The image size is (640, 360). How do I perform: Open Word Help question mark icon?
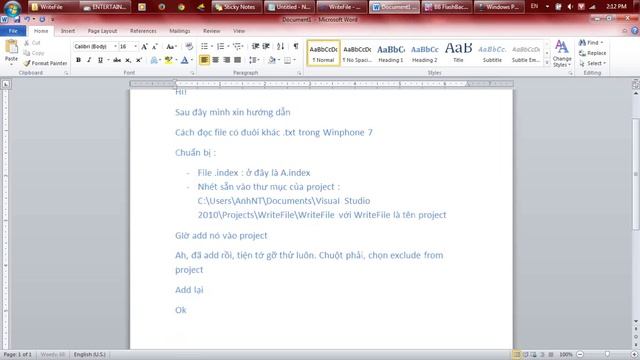point(635,31)
